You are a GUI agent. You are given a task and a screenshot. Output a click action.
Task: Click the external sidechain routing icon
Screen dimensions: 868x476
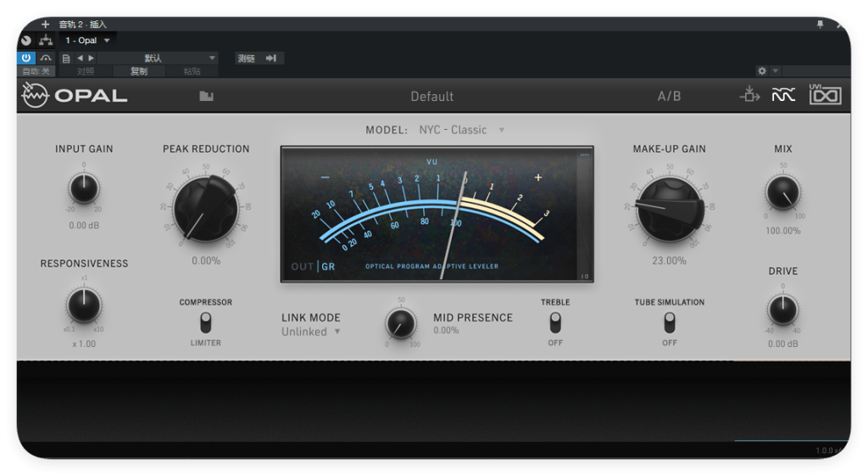point(749,95)
